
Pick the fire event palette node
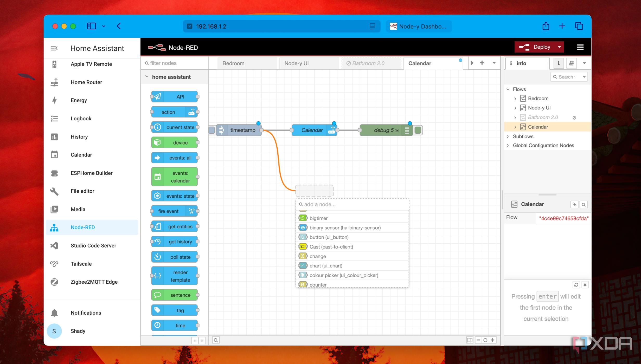coord(174,211)
